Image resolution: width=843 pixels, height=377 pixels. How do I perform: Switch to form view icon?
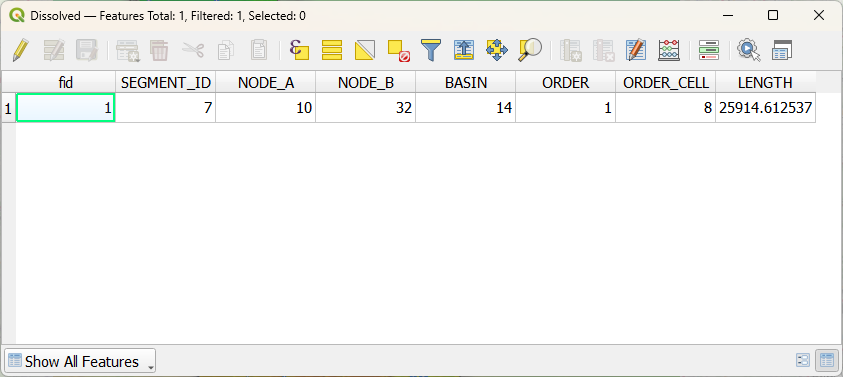[803, 360]
